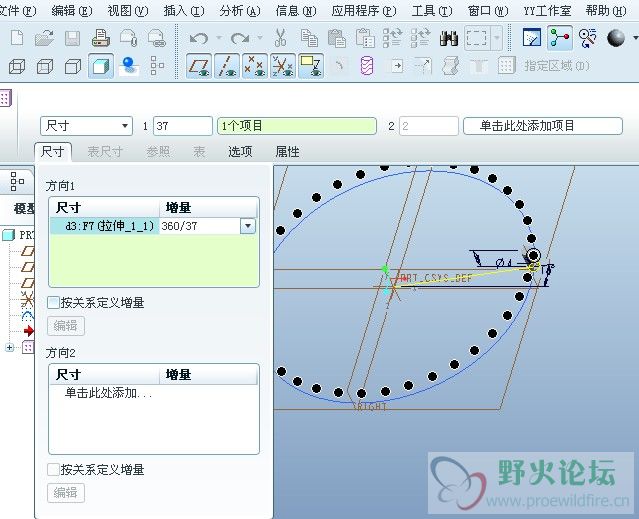
Task: Save with the floppy disk icon
Action: coord(73,38)
